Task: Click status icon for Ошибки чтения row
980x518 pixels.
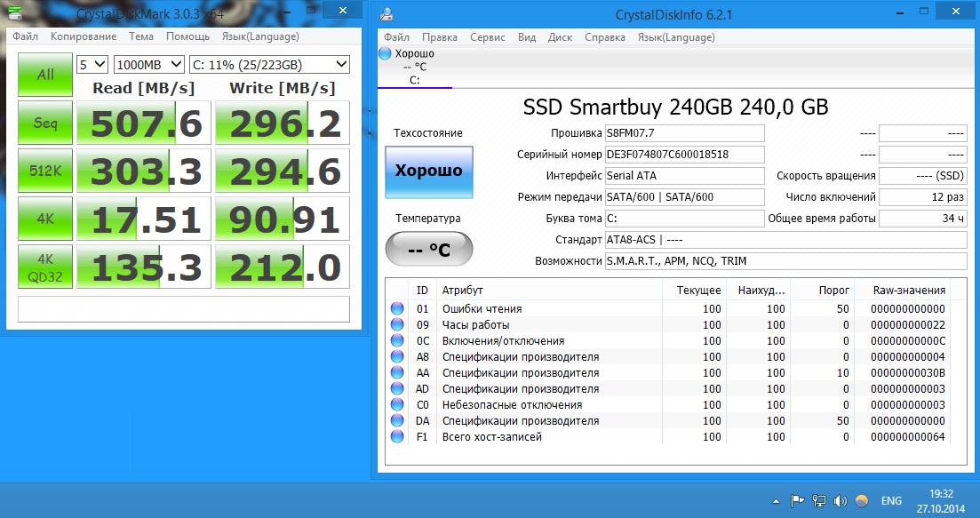Action: coord(397,308)
